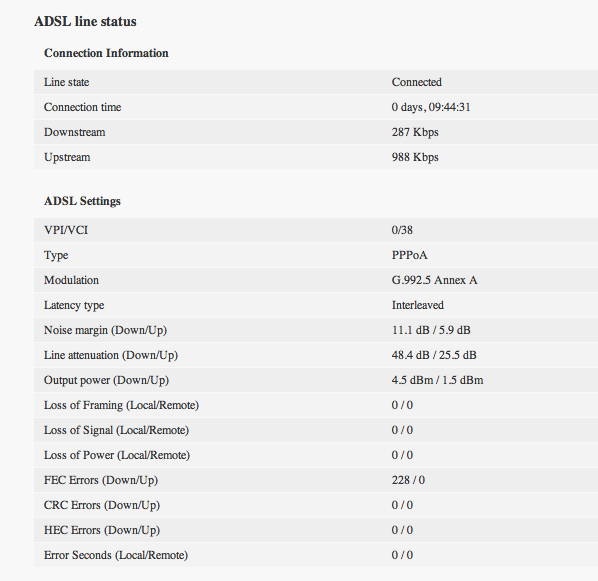Select the Error Seconds (Local/Remote) label
The height and width of the screenshot is (581, 598).
point(116,555)
